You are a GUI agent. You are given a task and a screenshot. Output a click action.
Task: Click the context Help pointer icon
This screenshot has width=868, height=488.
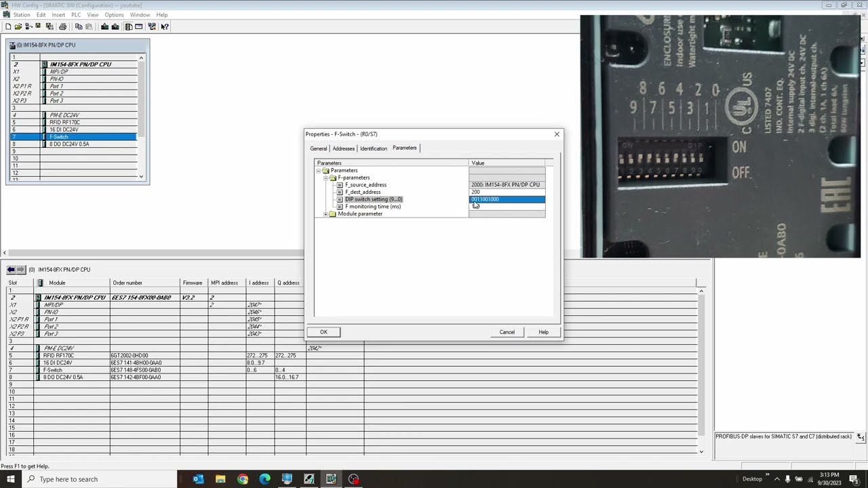(165, 26)
